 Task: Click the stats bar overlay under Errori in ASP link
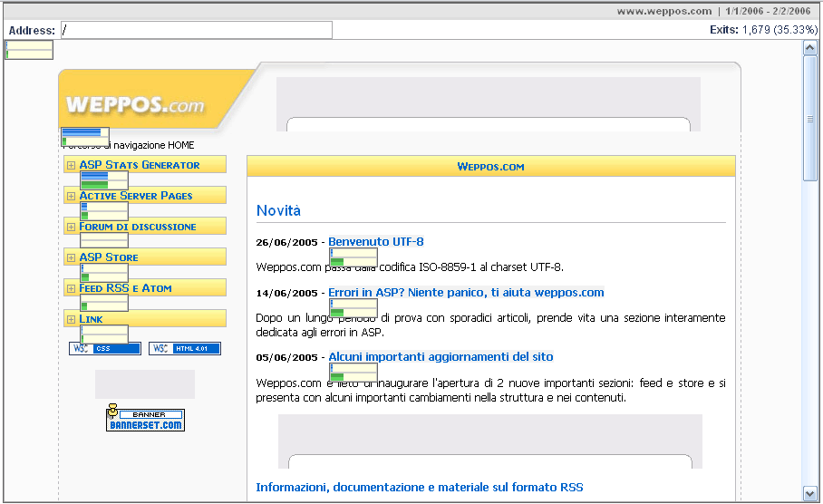pos(353,308)
